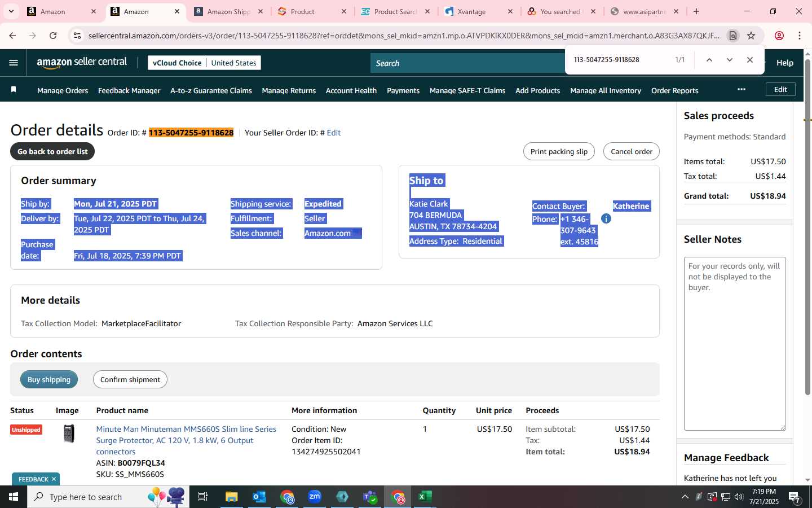The image size is (812, 508).
Task: Open Feedback Manager
Action: (129, 90)
